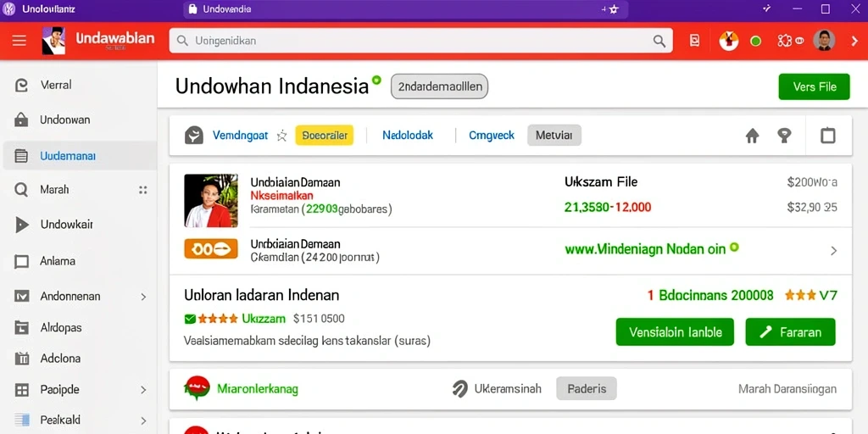Expand the Pealkald sidebar chevron
The width and height of the screenshot is (868, 434).
[x=143, y=420]
